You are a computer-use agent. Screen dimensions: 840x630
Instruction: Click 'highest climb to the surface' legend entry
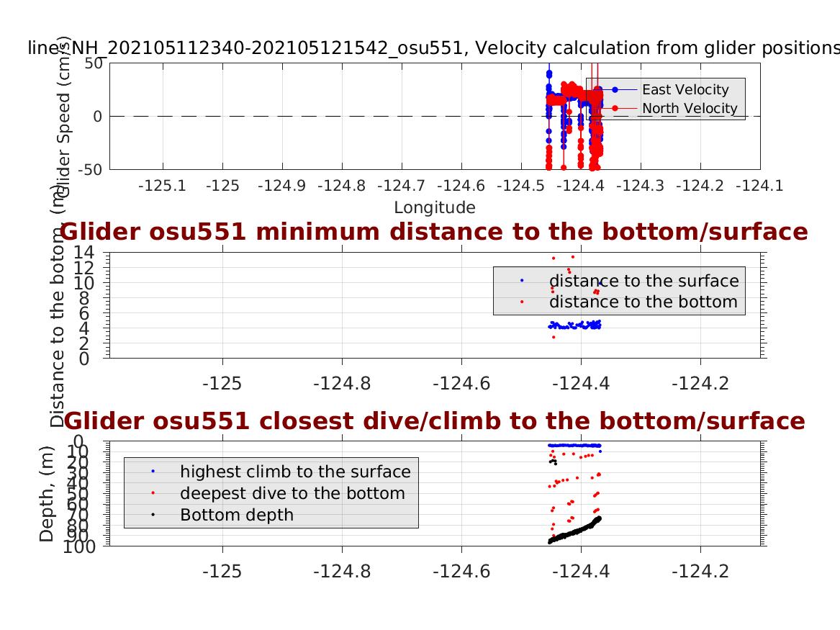point(295,472)
